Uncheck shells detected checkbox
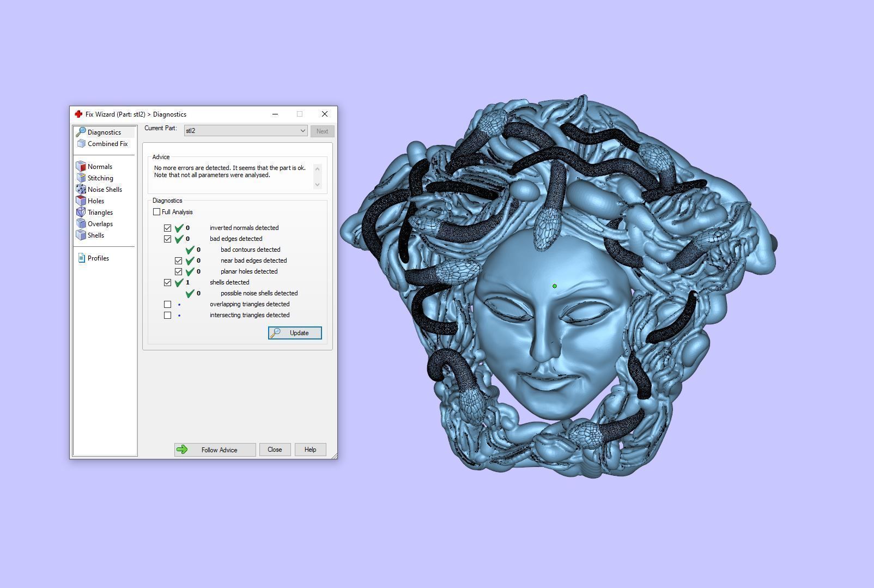874x588 pixels. tap(168, 283)
